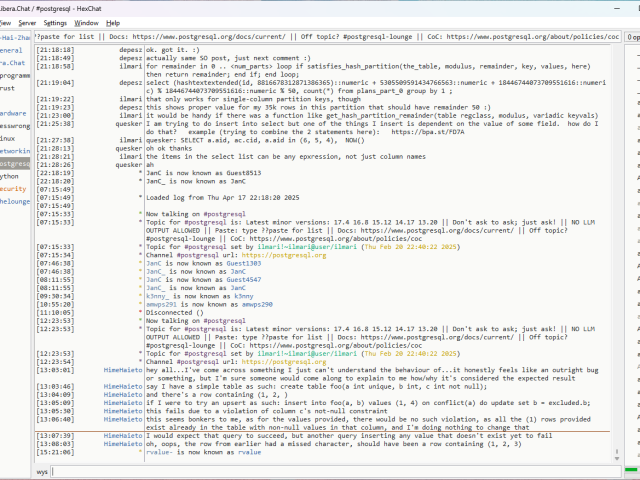This screenshot has width=640, height=480.
Task: Switch to the lesswrong channel
Action: point(14,126)
